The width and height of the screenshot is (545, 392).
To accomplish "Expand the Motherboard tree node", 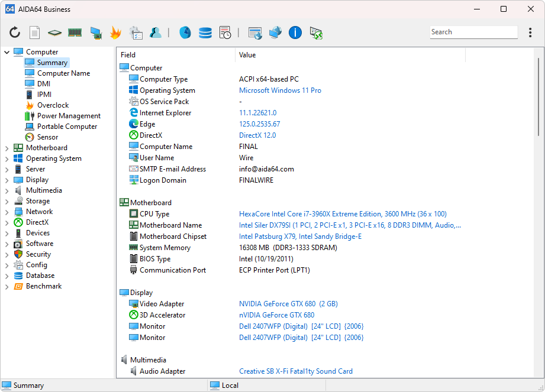I will 7,148.
